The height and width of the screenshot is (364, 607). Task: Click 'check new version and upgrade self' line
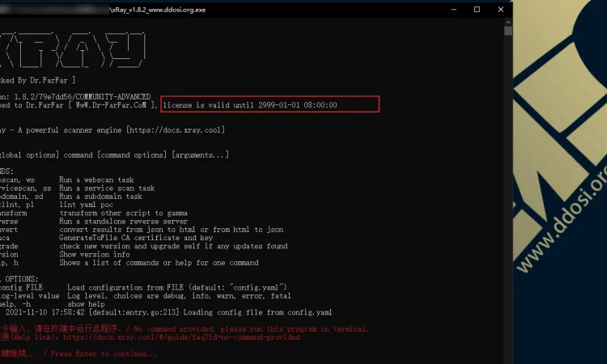coord(173,246)
